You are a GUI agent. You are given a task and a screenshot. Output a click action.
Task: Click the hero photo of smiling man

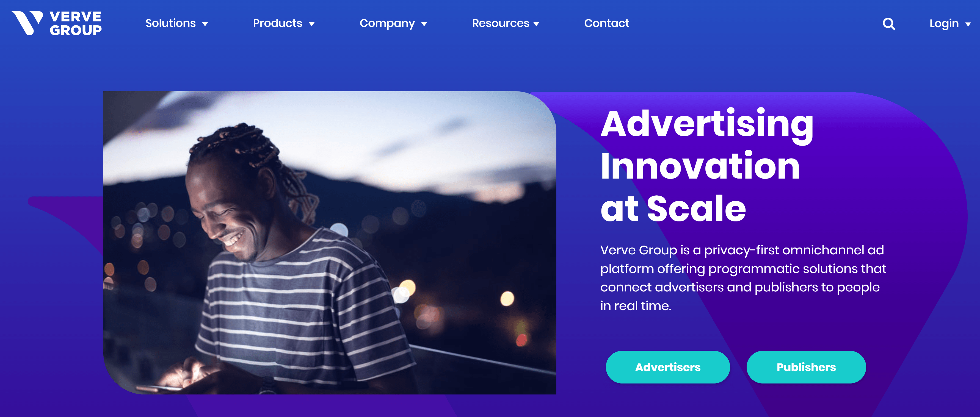[x=330, y=243]
